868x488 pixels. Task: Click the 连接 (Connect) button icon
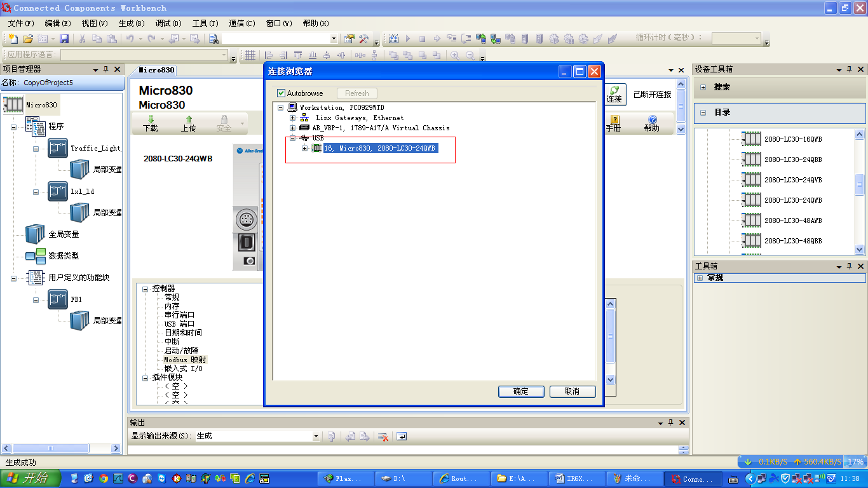point(614,91)
